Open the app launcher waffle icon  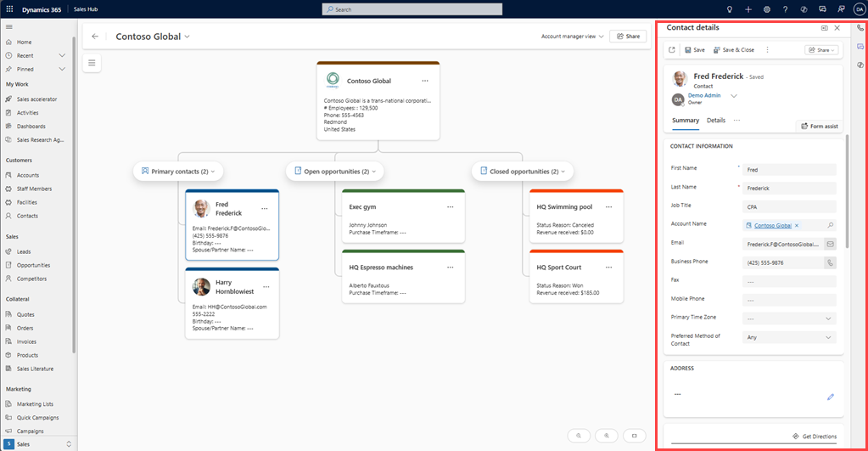9,9
